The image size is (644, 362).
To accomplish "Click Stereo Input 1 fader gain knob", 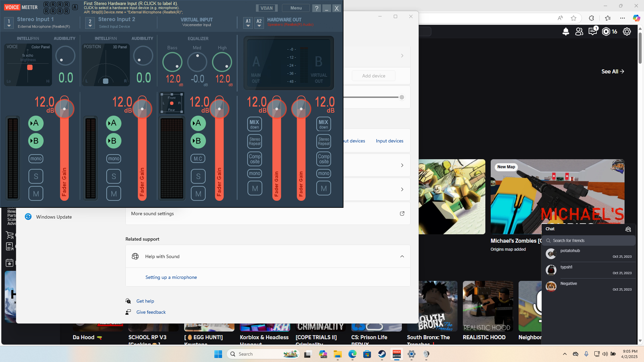I will click(x=64, y=109).
